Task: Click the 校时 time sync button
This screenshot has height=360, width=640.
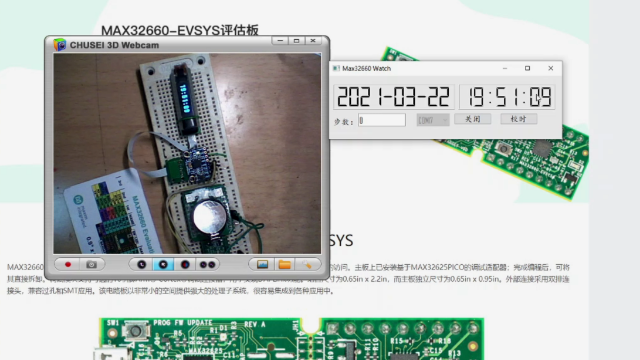Action: coord(519,119)
